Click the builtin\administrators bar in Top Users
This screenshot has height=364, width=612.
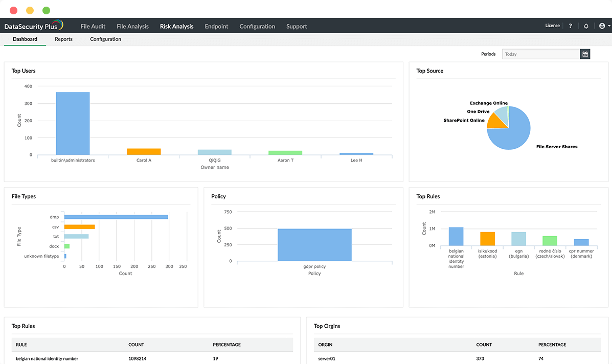[x=73, y=123]
